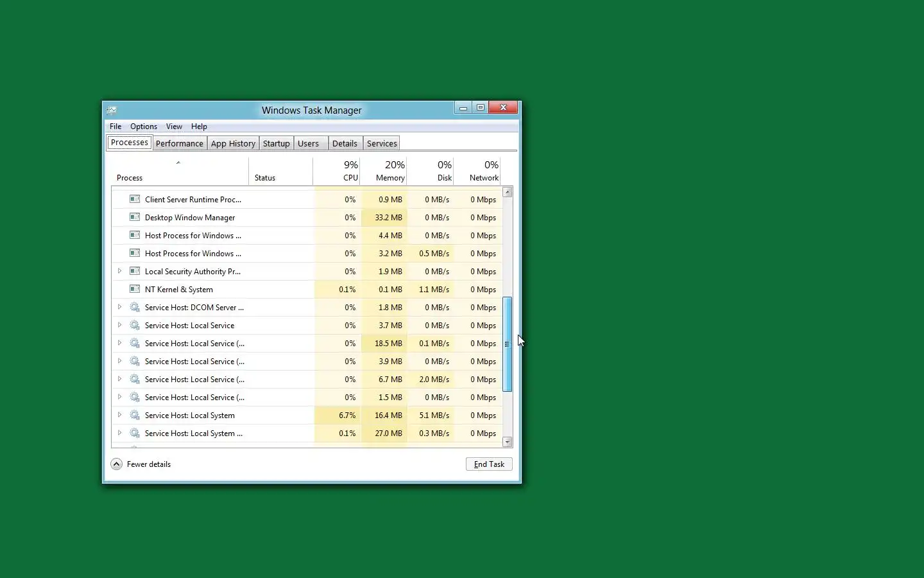The height and width of the screenshot is (578, 924).
Task: Go to the Startup tab
Action: pyautogui.click(x=277, y=143)
